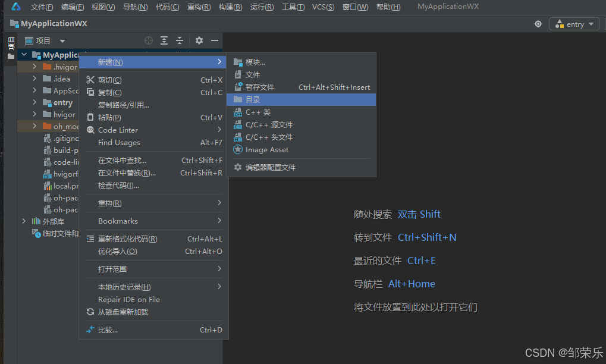The image size is (606, 364).
Task: Click the DevEco Studio logo icon
Action: point(16,7)
